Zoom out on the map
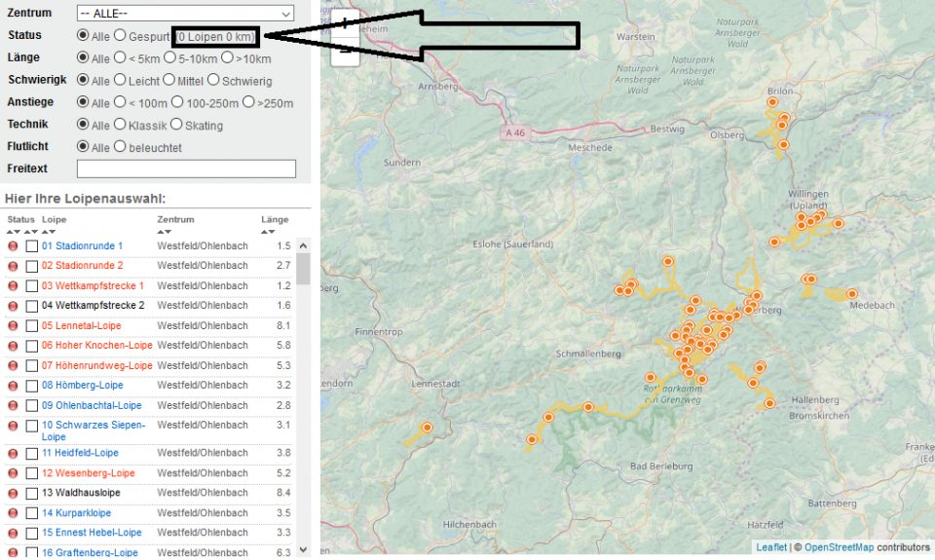Image resolution: width=935 pixels, height=560 pixels. click(x=345, y=54)
